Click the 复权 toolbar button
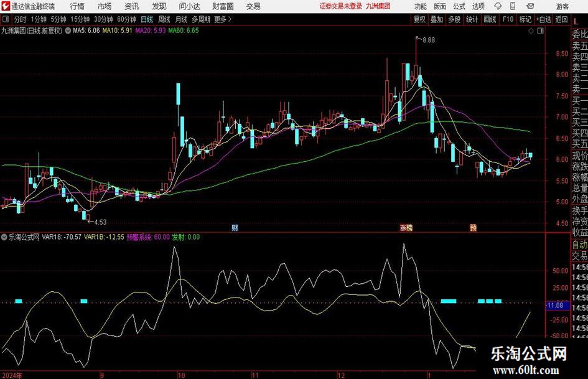The width and height of the screenshot is (588, 379). pyautogui.click(x=419, y=19)
